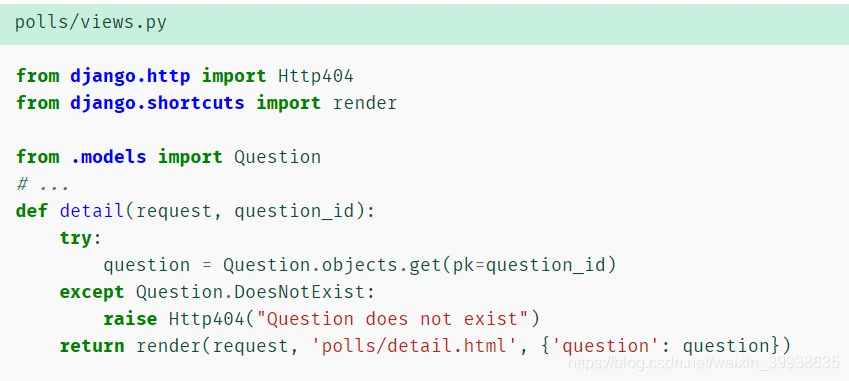Screen dimensions: 849x381
Task: Click the polls/views.py filename header
Action: [90, 23]
